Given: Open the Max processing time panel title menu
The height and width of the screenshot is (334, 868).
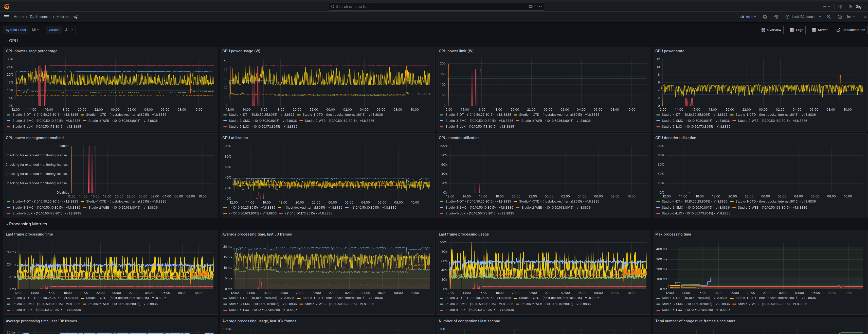Looking at the screenshot, I should click(673, 234).
